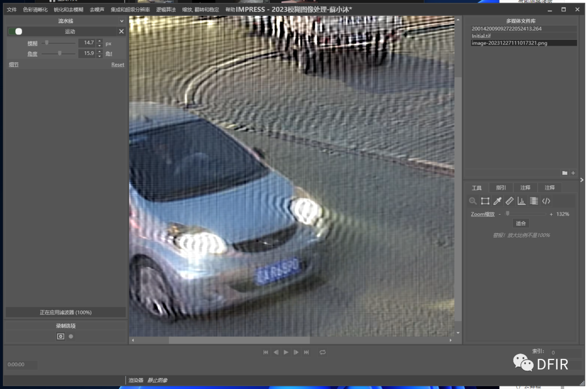Click horizontal scrollbar right arrow of image view
Screen dimensions: 588x389
click(x=450, y=340)
